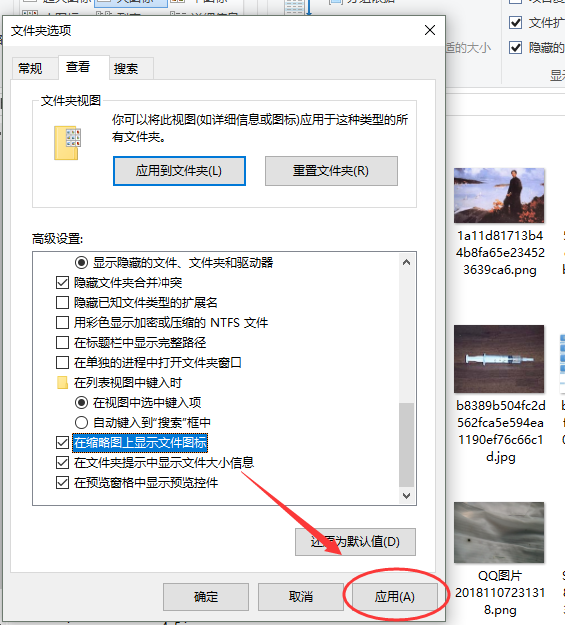Click the advanced settings scrollbar thumb
Image resolution: width=565 pixels, height=625 pixels.
[406, 445]
